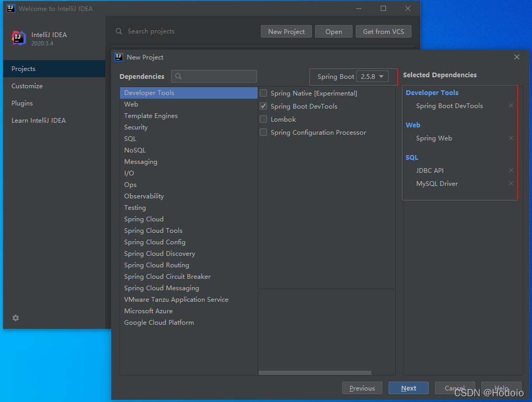Image resolution: width=532 pixels, height=402 pixels.
Task: Select the Security category
Action: pyautogui.click(x=189, y=127)
